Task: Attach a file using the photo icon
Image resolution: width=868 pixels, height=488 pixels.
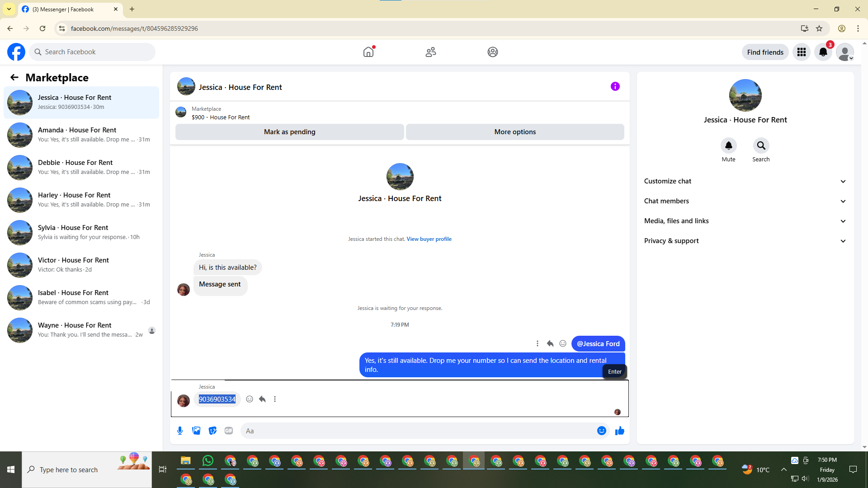Action: pyautogui.click(x=196, y=431)
